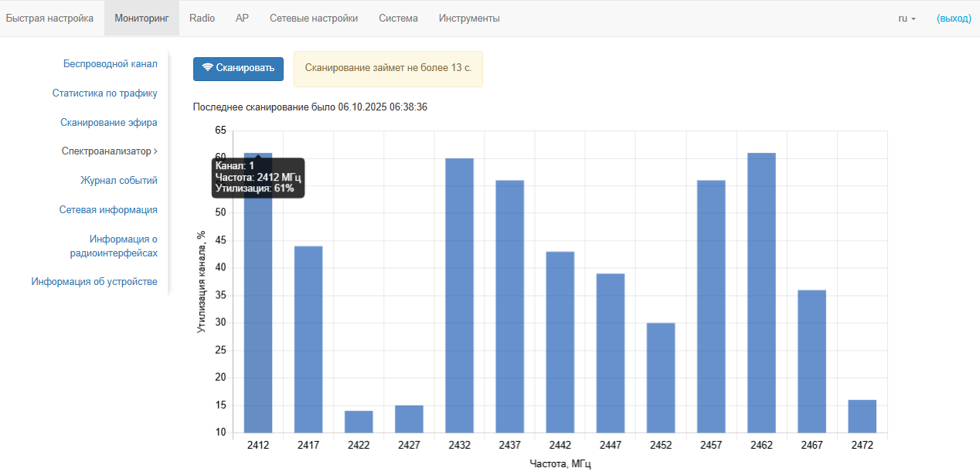Open the Журнал событий page
Image resolution: width=980 pixels, height=475 pixels.
pyautogui.click(x=118, y=181)
